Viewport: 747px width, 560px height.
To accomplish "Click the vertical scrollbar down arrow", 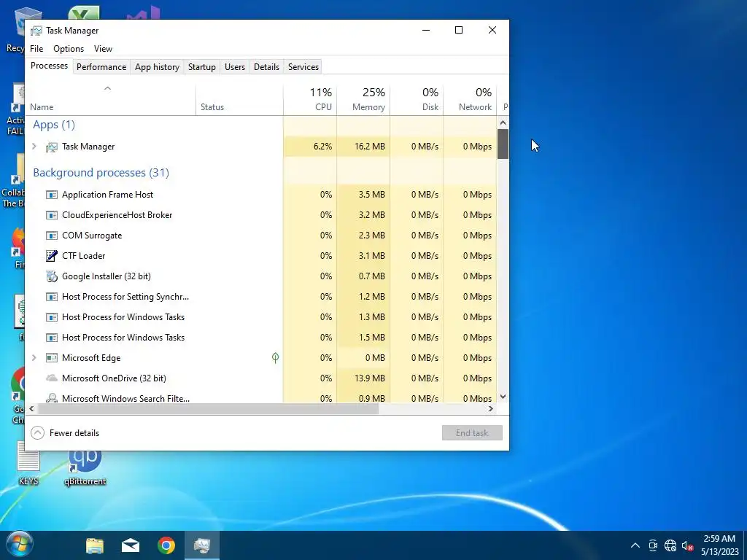I will click(503, 397).
